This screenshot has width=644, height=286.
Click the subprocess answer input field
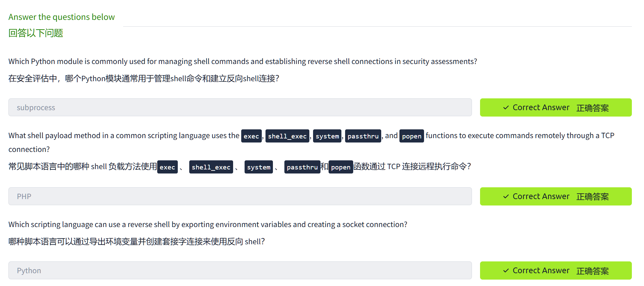pyautogui.click(x=240, y=107)
